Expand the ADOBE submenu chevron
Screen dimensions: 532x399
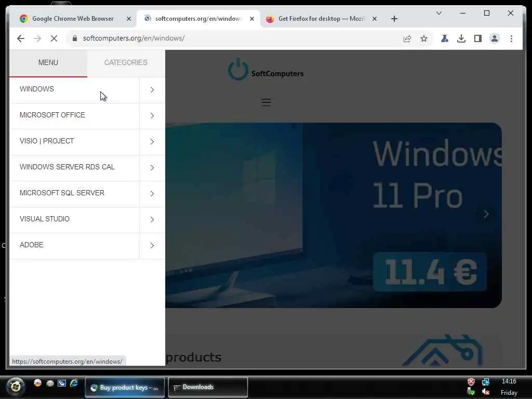click(152, 245)
